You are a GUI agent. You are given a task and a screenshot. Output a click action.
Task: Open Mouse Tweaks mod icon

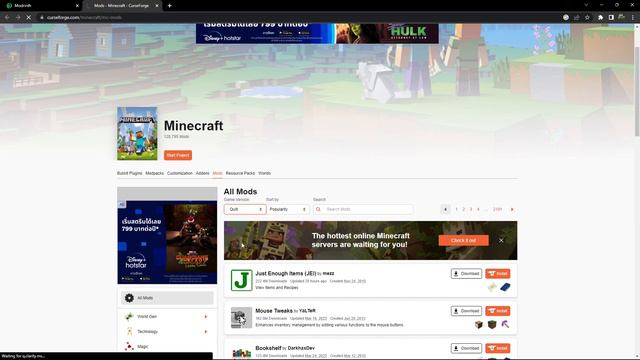click(242, 318)
